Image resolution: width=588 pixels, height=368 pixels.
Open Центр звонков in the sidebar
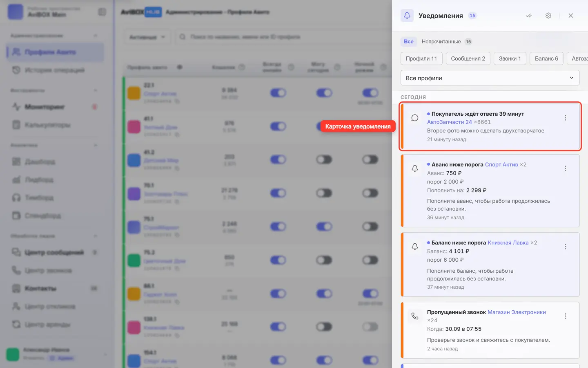click(x=55, y=270)
